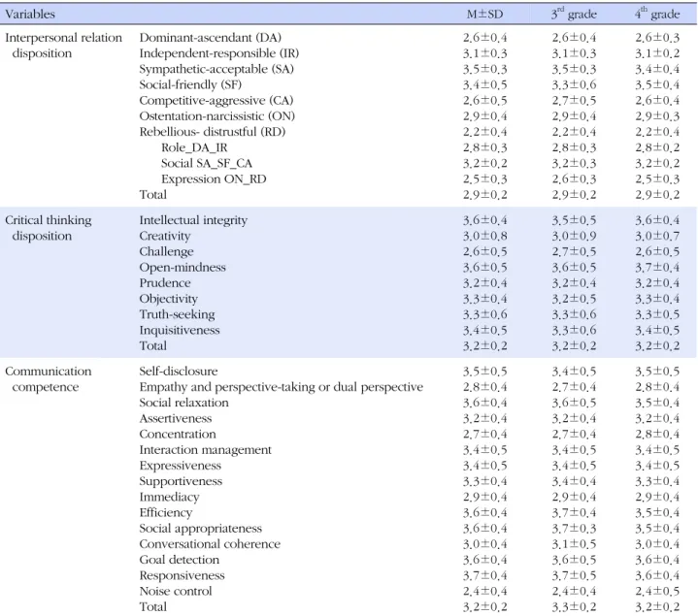Select the 'Dominant-ascendant (DA)' row label
Image resolution: width=698 pixels, height=616 pixels.
pos(210,38)
